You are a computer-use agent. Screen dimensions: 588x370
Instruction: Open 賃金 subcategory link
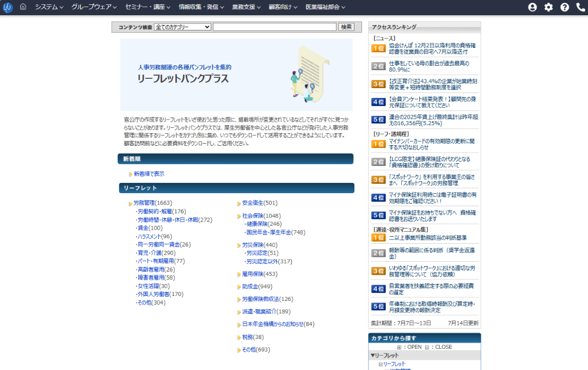(143, 228)
